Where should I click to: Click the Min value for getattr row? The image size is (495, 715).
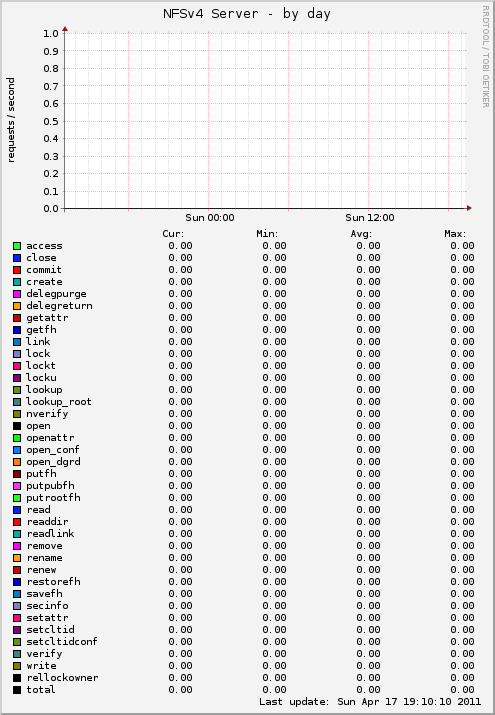pos(274,318)
